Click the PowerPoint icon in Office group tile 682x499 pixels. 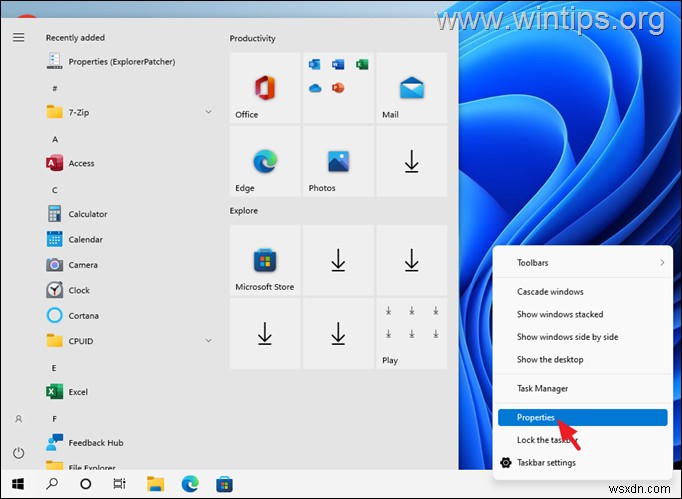(338, 88)
